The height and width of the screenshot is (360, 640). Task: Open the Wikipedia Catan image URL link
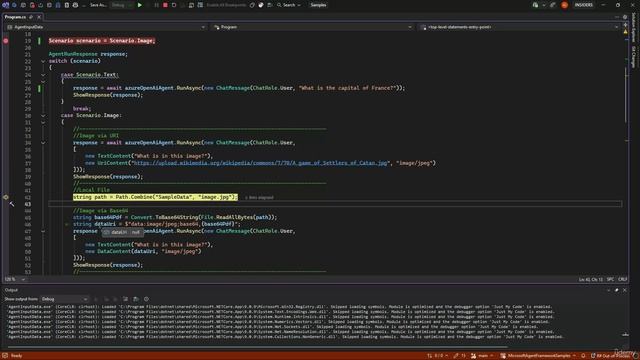pyautogui.click(x=260, y=163)
